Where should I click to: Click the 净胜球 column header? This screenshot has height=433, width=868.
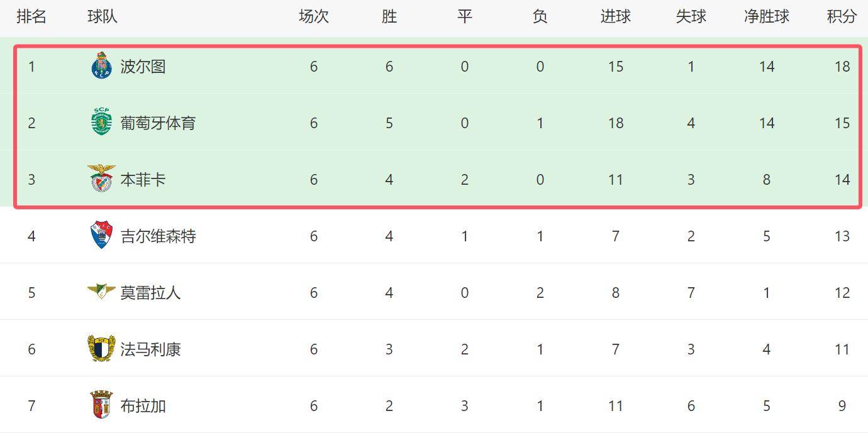coord(766,17)
